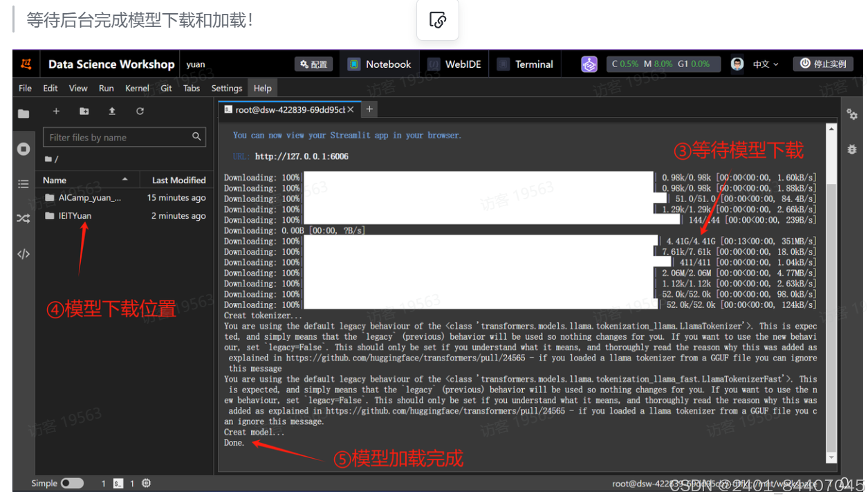Viewport: 868px width, 501px height.
Task: Open the code snippets sidebar panel
Action: pyautogui.click(x=24, y=253)
